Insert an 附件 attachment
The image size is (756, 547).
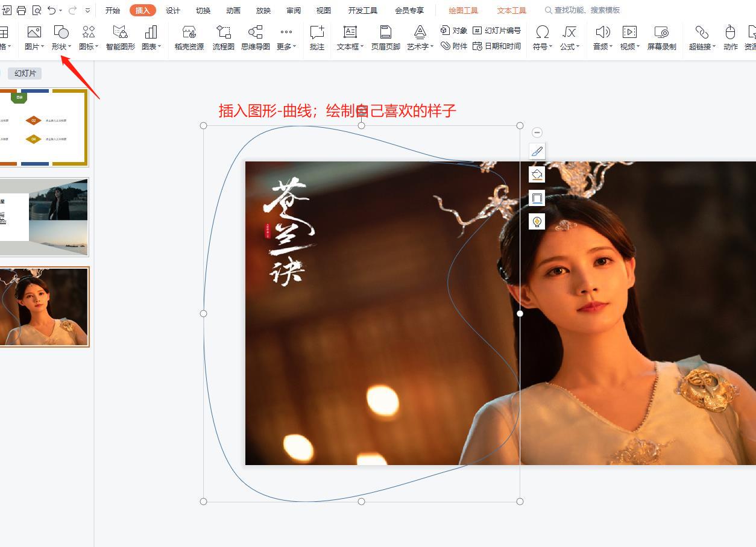point(454,46)
